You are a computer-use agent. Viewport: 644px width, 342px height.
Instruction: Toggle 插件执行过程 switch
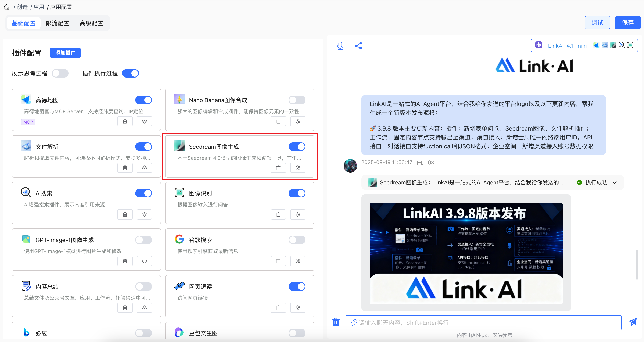[130, 74]
